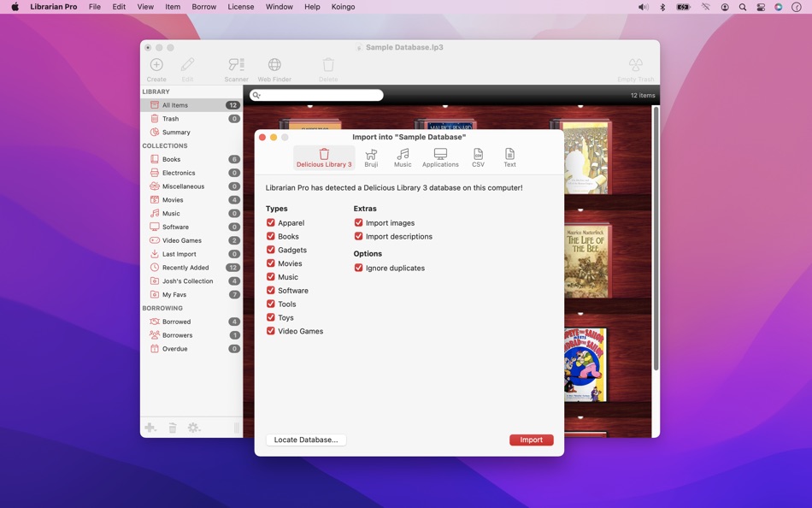812x508 pixels.
Task: Uncheck the Apparel type checkbox
Action: [x=272, y=222]
